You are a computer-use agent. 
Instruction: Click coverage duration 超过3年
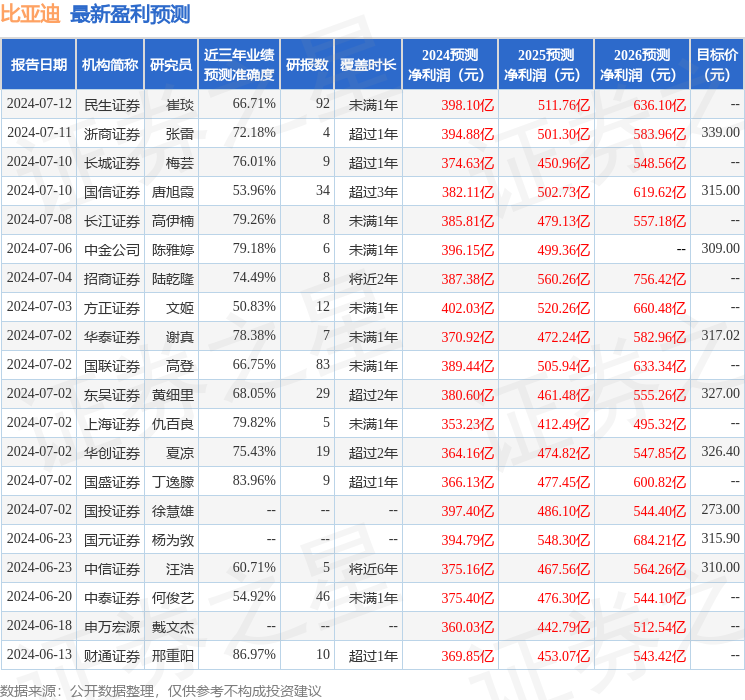tap(373, 192)
